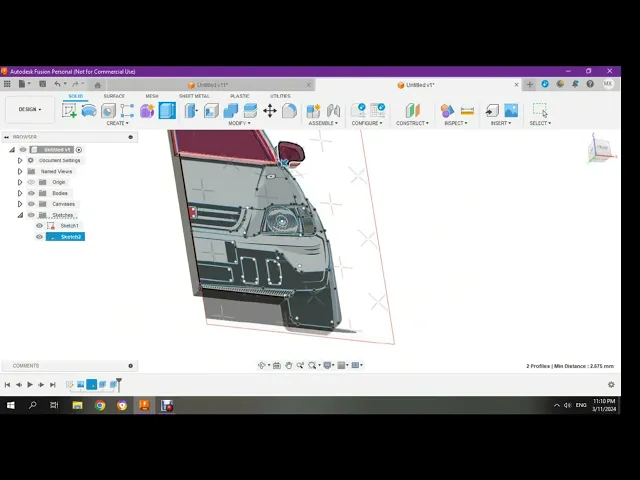Open File Explorer from the taskbar
The image size is (640, 480).
tap(77, 405)
